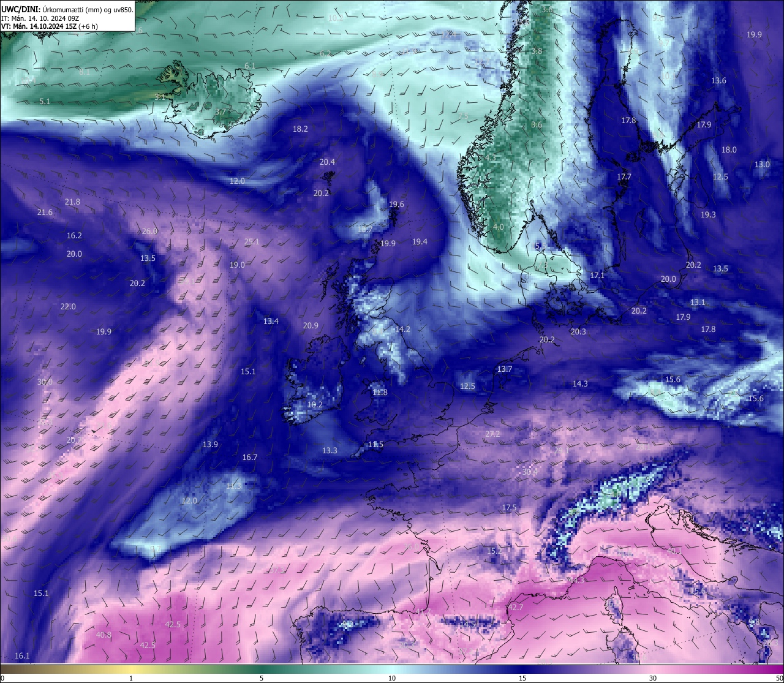Click the 20.4 value label

(x=327, y=162)
